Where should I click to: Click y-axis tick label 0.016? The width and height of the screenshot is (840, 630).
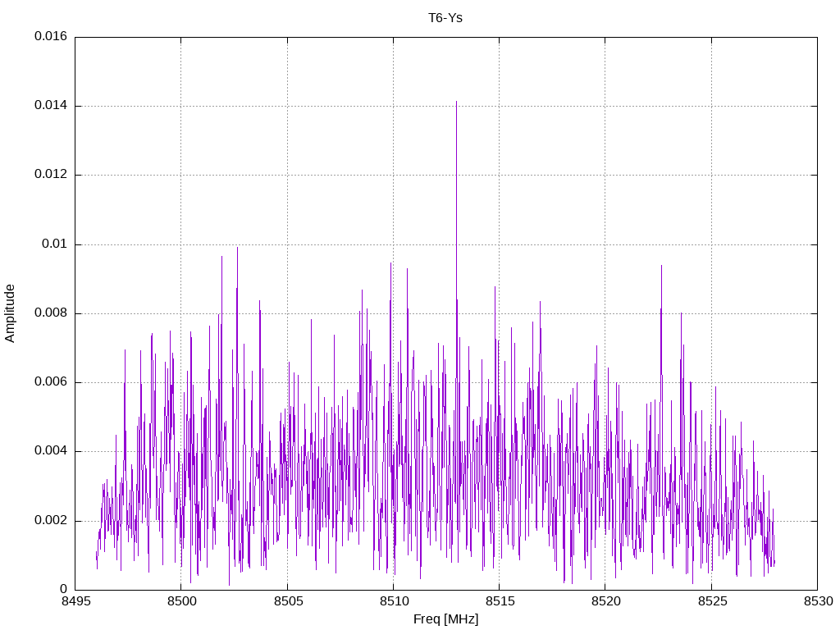[x=51, y=36]
